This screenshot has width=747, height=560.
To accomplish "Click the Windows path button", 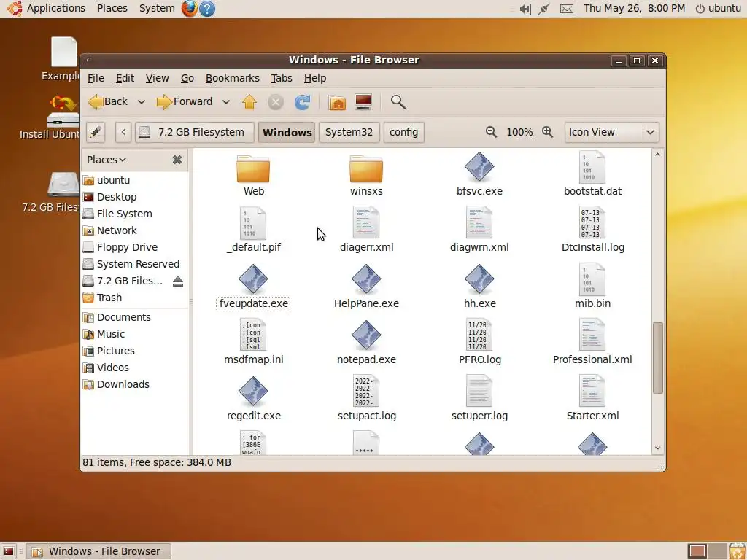I will click(287, 132).
